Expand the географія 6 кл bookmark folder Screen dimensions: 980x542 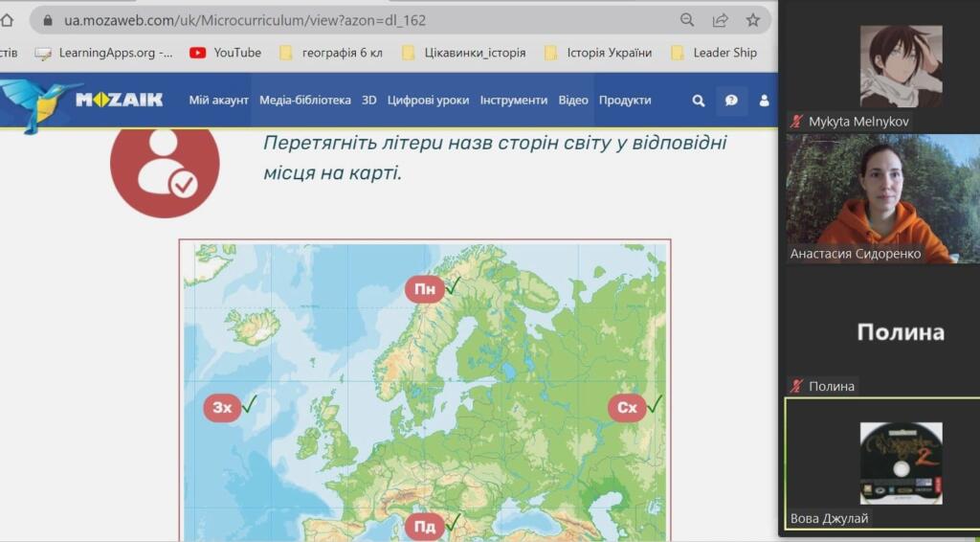point(330,53)
